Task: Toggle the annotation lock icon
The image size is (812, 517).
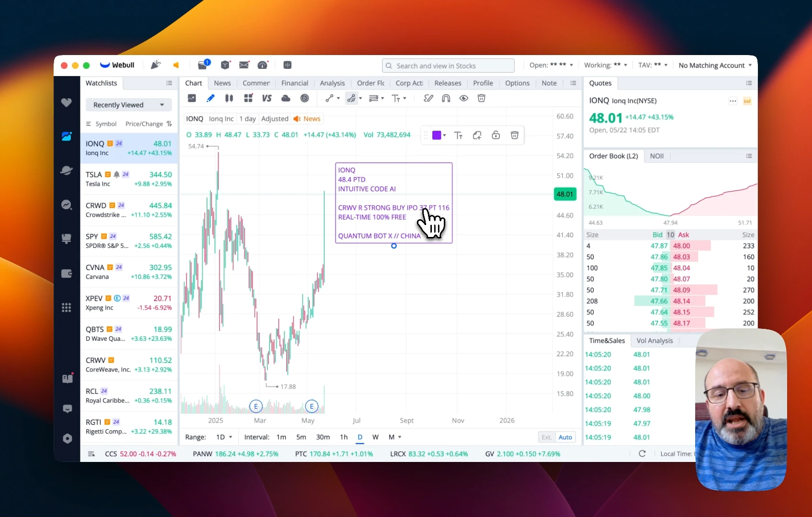Action: [x=496, y=135]
